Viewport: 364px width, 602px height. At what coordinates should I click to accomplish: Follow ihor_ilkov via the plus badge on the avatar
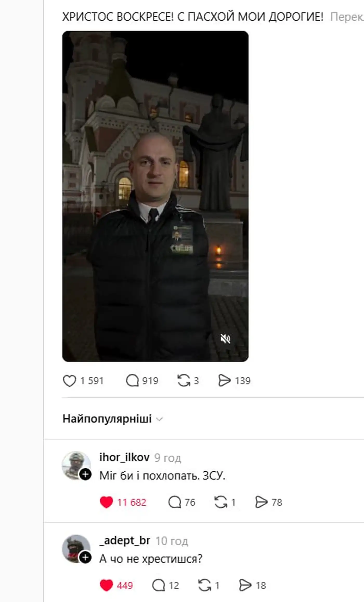(x=85, y=475)
